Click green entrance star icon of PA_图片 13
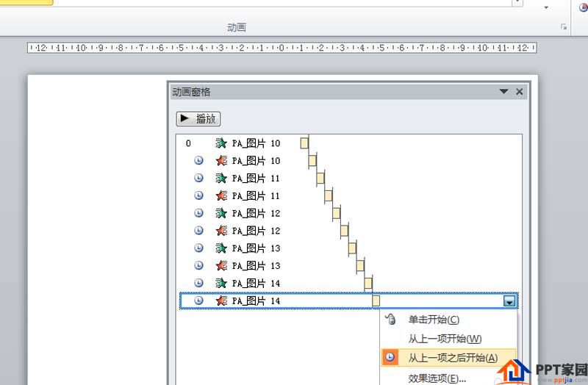 221,248
